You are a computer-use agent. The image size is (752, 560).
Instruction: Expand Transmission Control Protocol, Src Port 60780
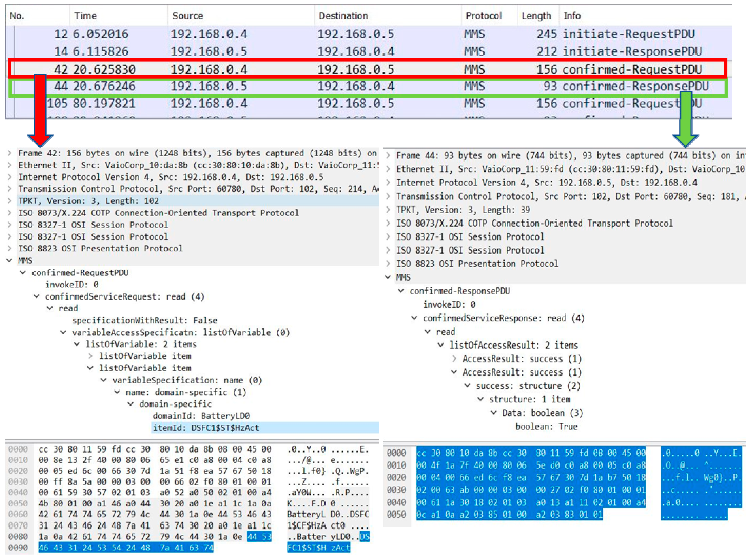[x=10, y=189]
